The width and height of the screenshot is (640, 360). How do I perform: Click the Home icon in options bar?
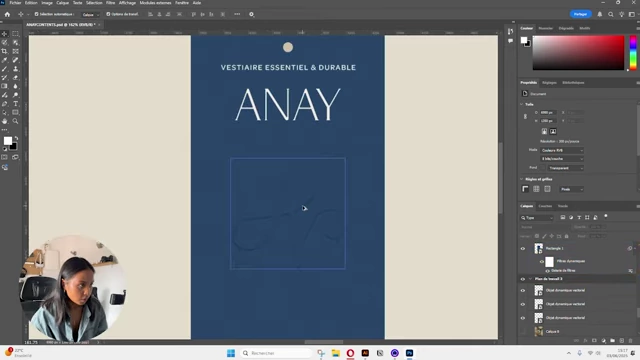point(7,14)
